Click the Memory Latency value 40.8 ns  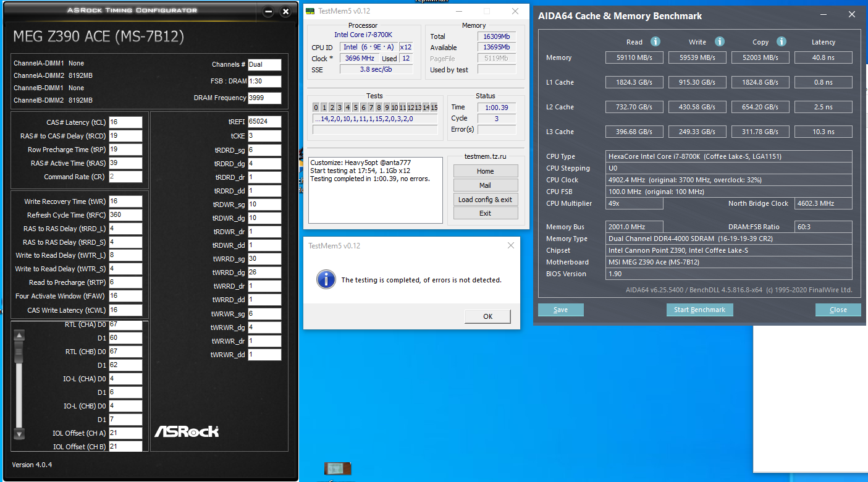[824, 57]
